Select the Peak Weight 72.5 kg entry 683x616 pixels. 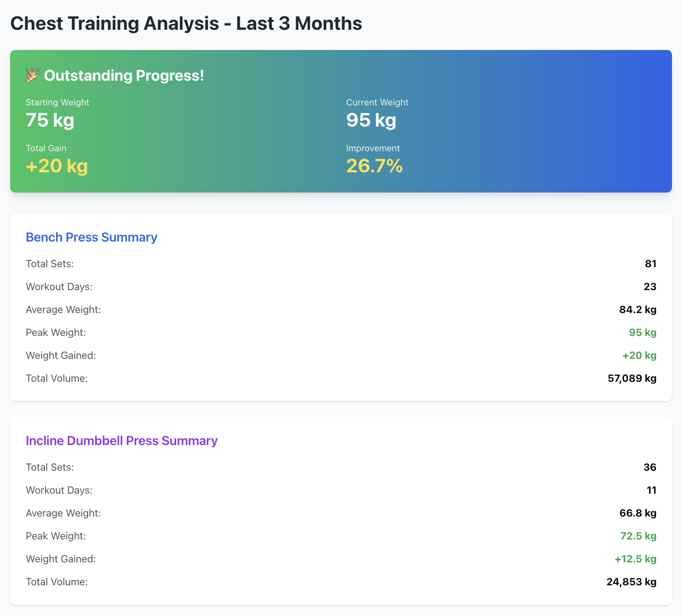(638, 536)
